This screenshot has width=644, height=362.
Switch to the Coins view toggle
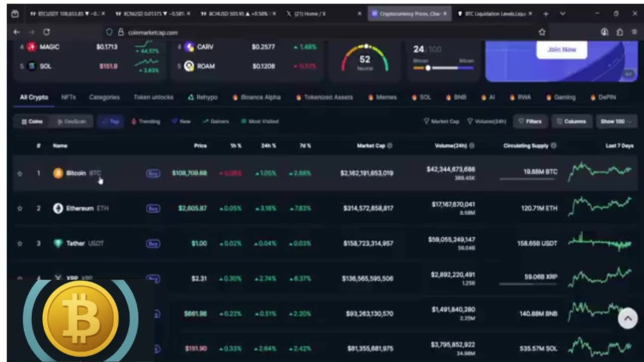32,122
